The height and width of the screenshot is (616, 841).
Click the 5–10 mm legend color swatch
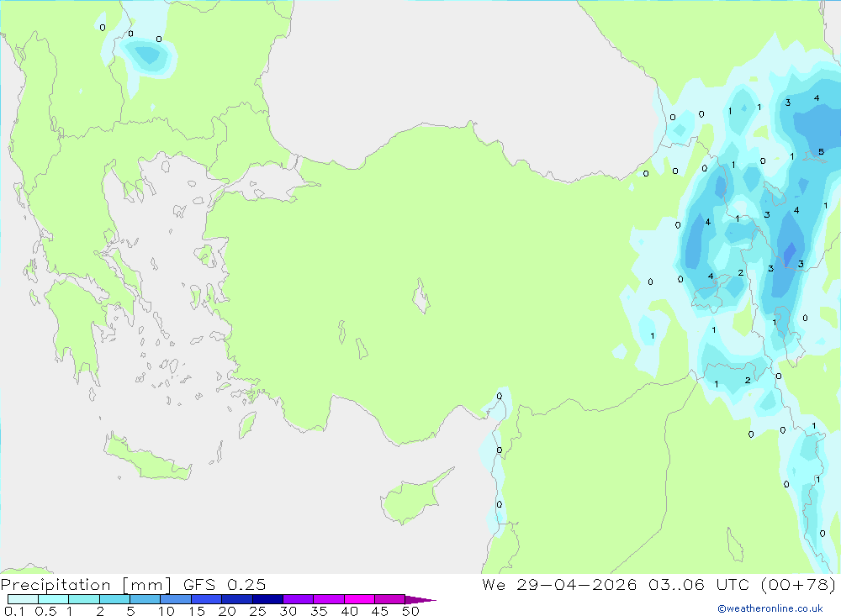(145, 599)
